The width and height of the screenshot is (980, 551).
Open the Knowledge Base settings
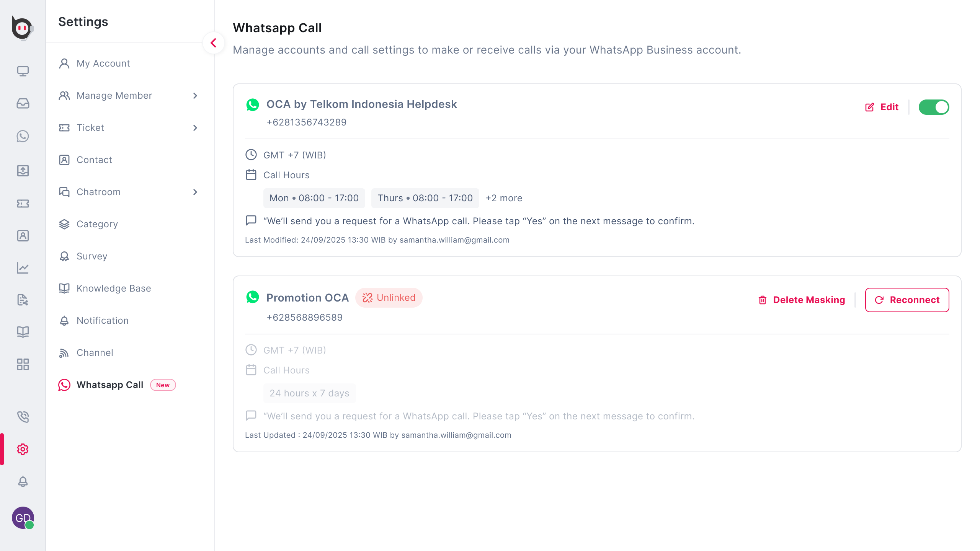coord(114,289)
